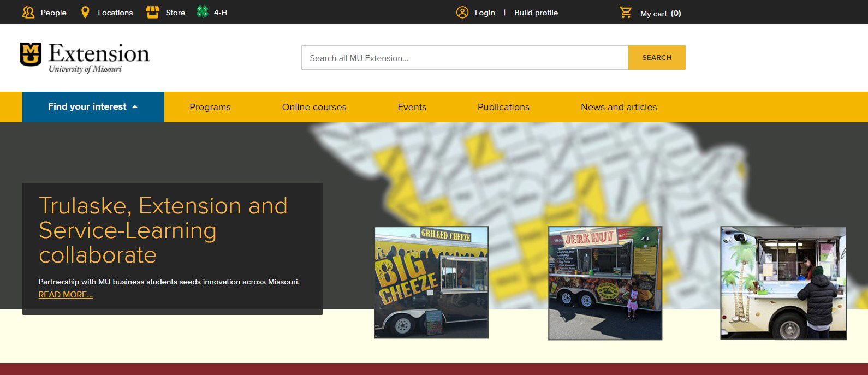
Task: Click the 4-H clover icon
Action: [203, 12]
